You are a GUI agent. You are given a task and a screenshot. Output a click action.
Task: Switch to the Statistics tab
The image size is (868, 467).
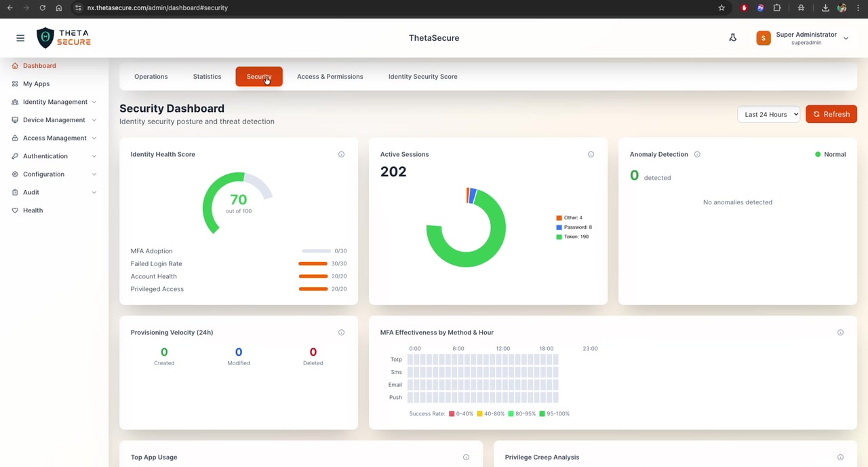(207, 76)
